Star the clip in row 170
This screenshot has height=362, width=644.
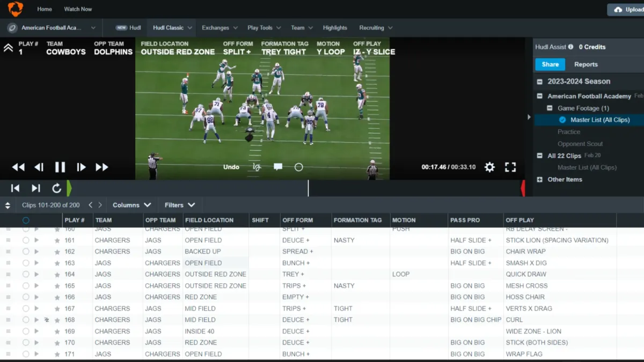[57, 343]
